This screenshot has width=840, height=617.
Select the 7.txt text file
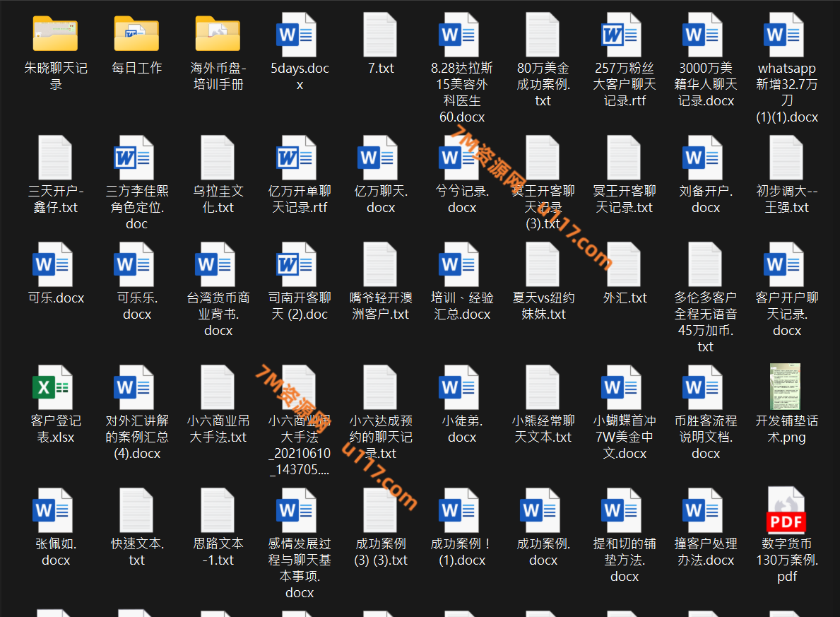[x=380, y=35]
